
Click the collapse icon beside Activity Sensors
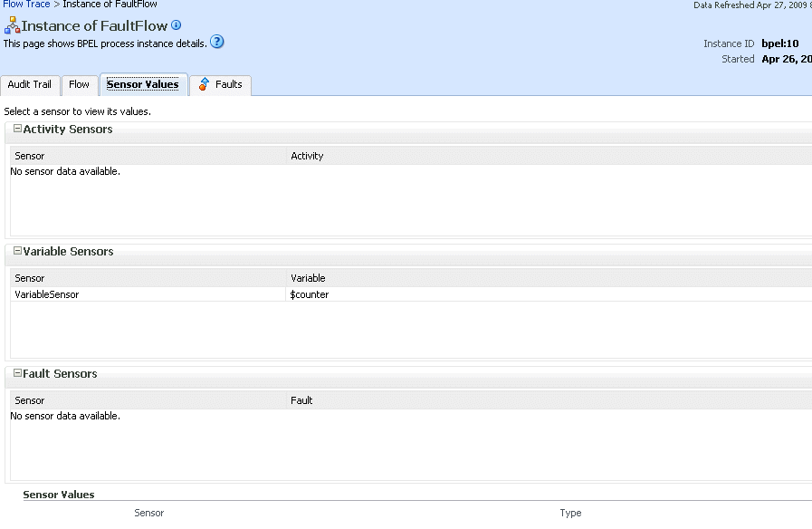coord(16,130)
